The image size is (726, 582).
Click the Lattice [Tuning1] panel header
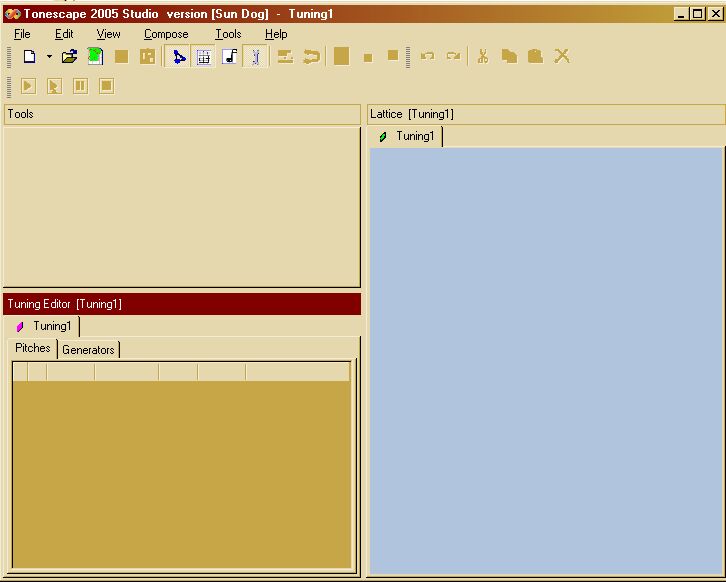coord(546,114)
